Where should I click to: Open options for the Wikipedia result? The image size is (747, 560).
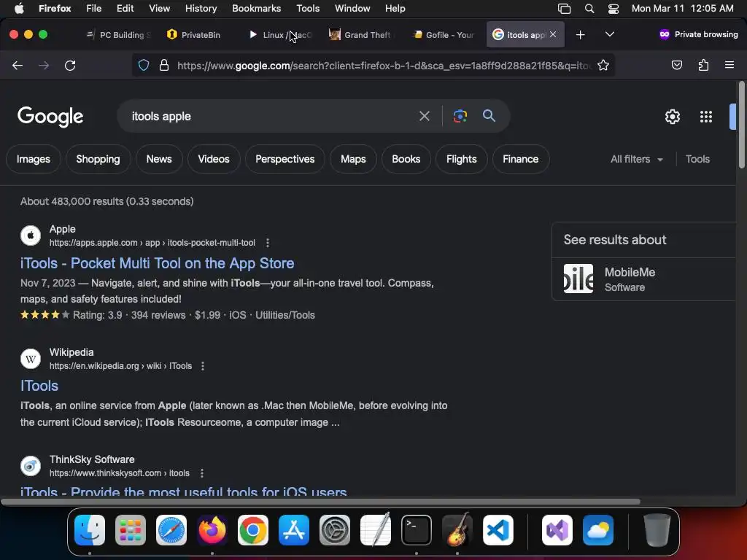[x=203, y=366]
